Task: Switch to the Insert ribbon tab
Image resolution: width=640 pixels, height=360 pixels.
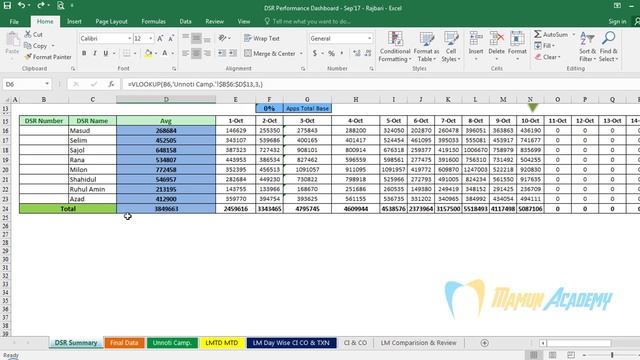Action: (x=74, y=21)
